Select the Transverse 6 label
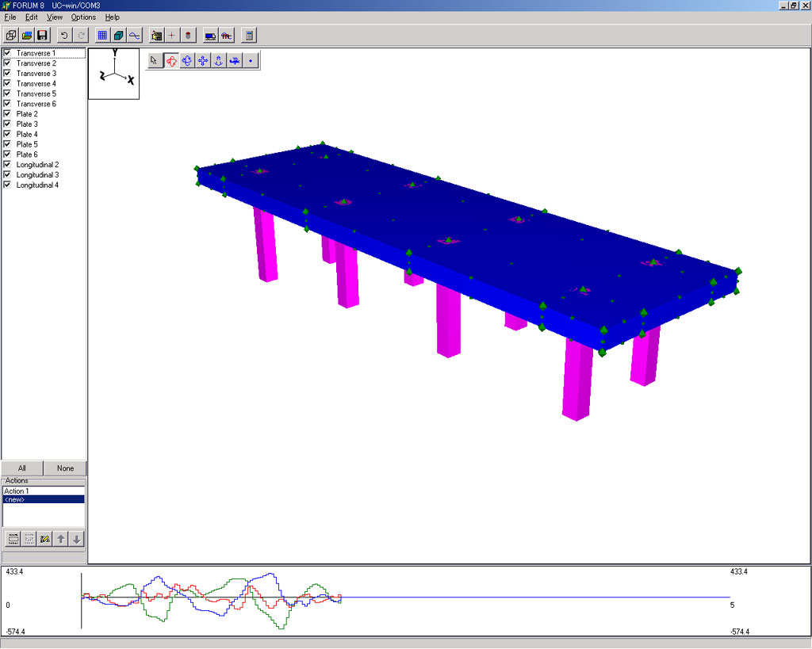Screen dimensions: 812x649 pyautogui.click(x=36, y=104)
